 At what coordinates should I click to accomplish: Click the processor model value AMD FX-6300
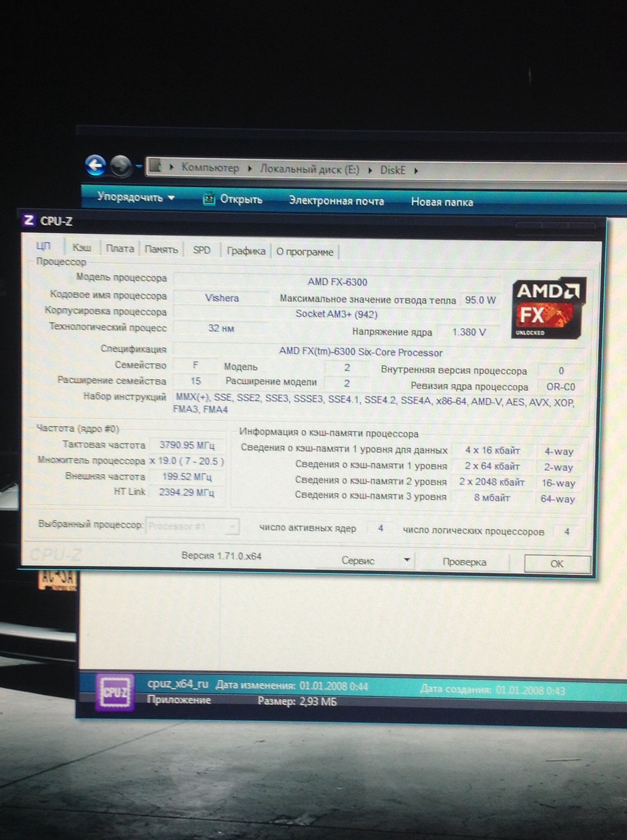pos(337,282)
